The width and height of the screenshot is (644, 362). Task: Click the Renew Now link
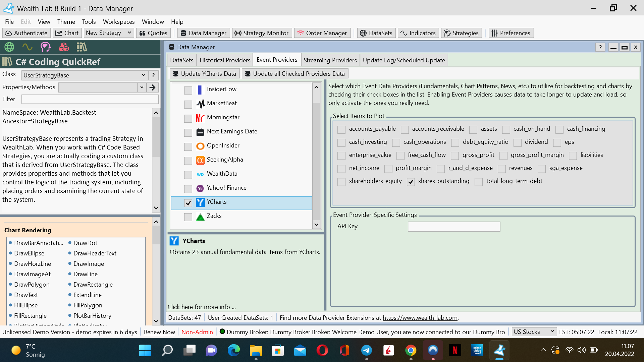pos(159,332)
